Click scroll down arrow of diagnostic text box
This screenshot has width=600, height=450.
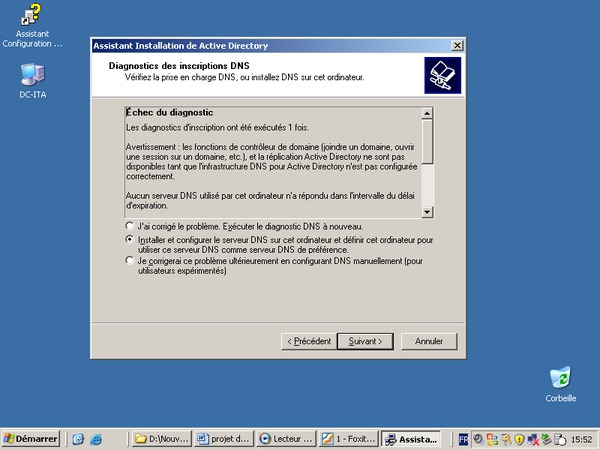click(x=427, y=212)
